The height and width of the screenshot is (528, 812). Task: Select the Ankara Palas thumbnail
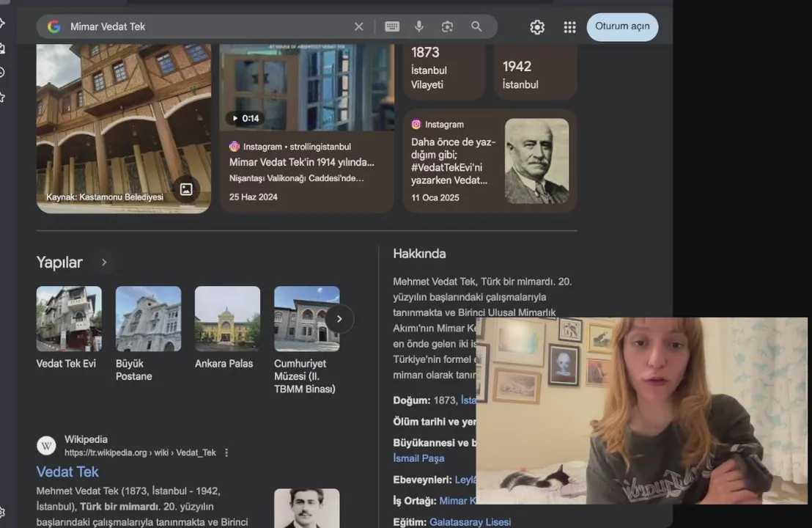tap(227, 319)
